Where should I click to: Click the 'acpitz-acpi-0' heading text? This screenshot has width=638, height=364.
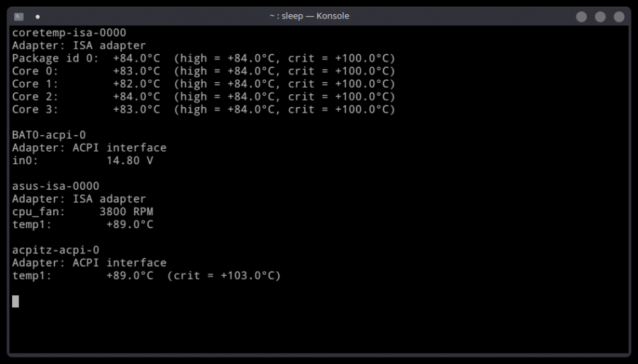tap(55, 249)
